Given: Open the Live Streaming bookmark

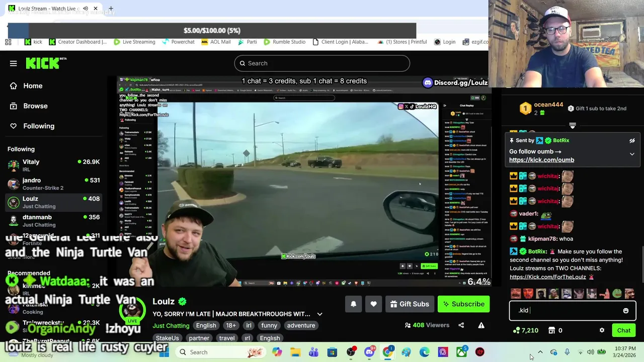Looking at the screenshot, I should pos(134,42).
